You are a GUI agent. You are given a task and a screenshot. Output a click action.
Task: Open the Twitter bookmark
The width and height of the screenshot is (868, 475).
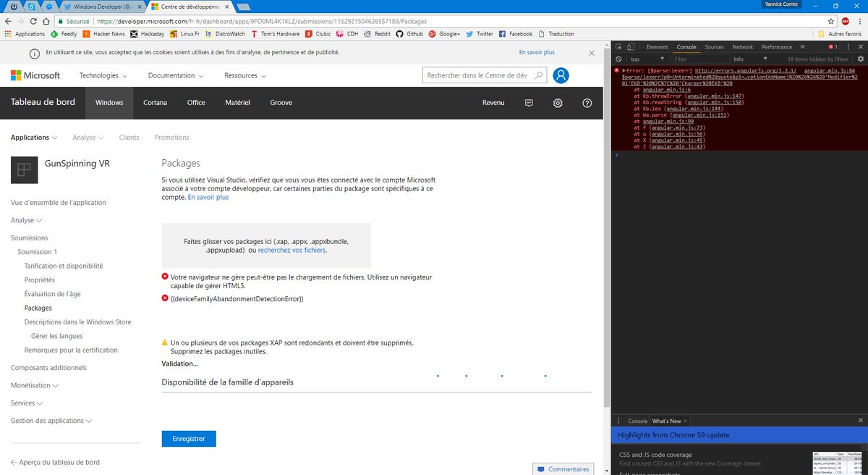pyautogui.click(x=479, y=33)
